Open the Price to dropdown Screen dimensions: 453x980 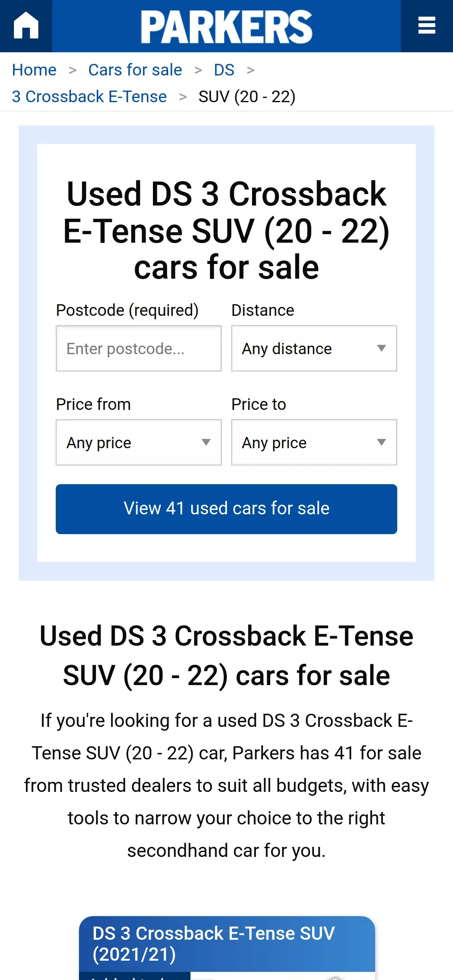tap(314, 442)
